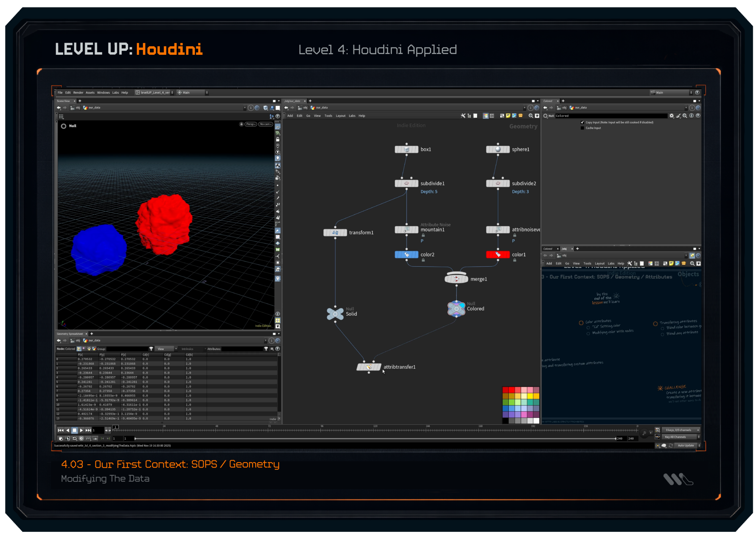Click the Key All Channels button

pyautogui.click(x=675, y=437)
